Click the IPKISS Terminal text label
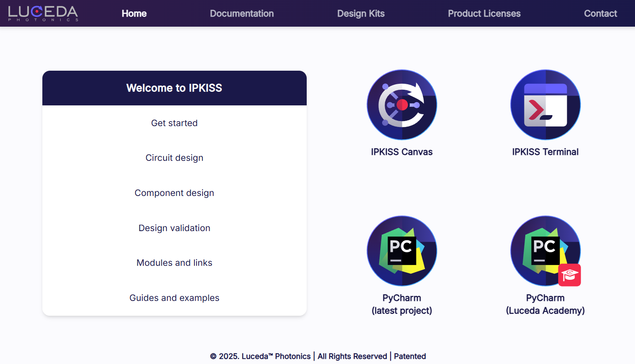The width and height of the screenshot is (635, 364). tap(545, 152)
